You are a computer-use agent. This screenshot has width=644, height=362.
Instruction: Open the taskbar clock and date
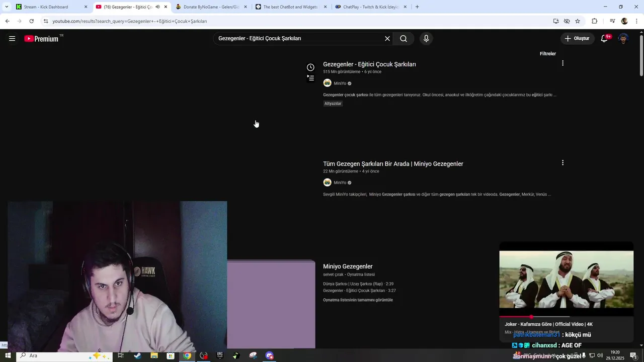[615, 355]
